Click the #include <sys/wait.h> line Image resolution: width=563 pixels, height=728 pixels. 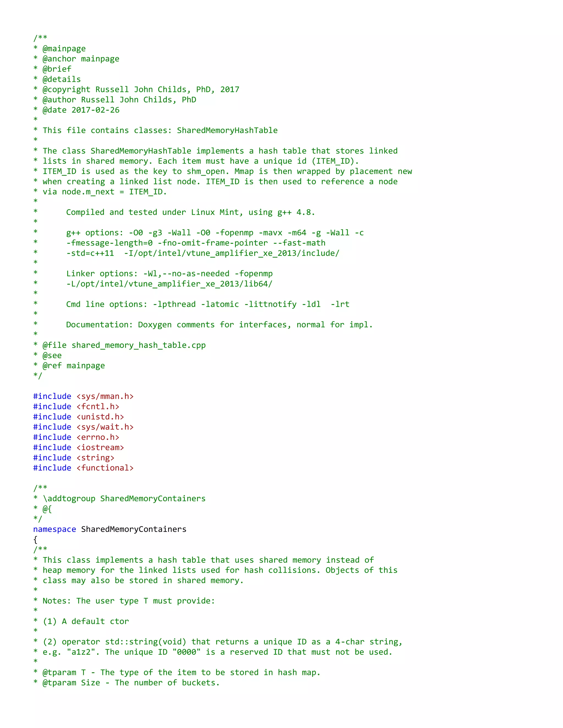(x=83, y=427)
